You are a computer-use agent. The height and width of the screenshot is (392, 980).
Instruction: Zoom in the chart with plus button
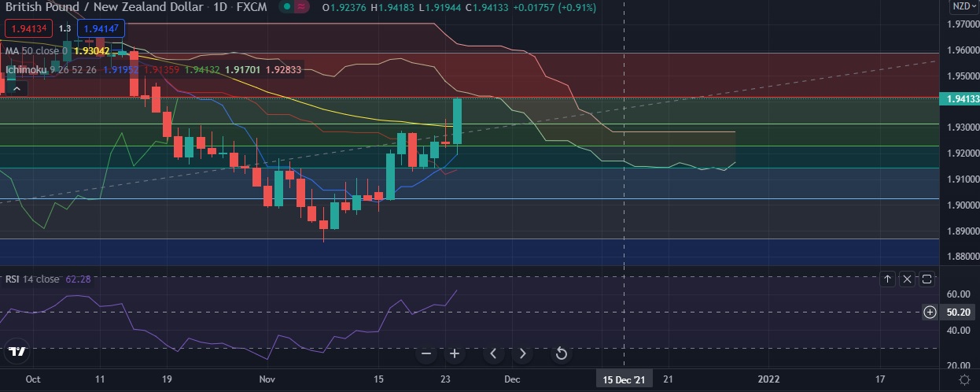tap(454, 353)
